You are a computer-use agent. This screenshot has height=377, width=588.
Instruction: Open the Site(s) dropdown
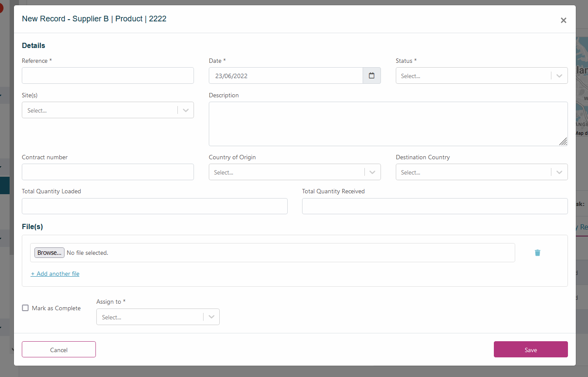click(108, 110)
